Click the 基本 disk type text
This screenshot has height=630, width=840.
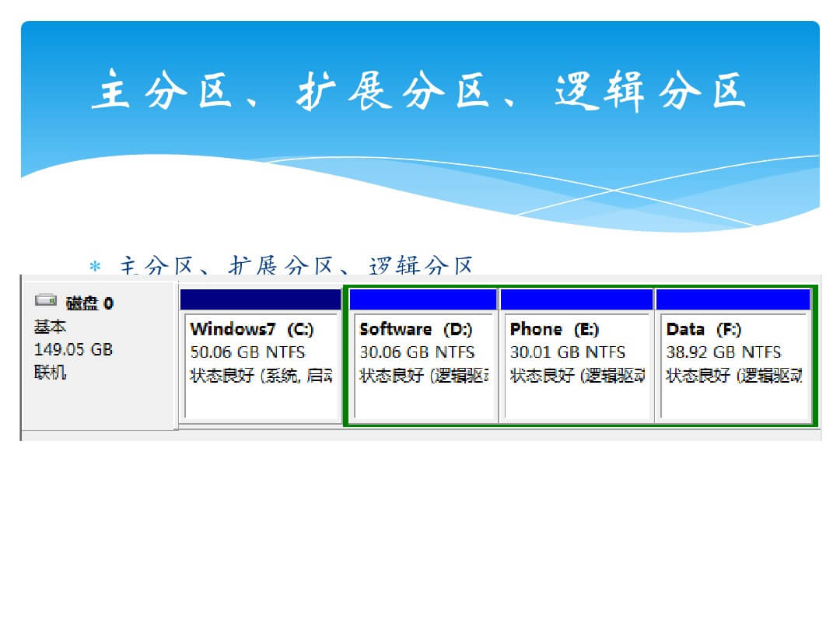pyautogui.click(x=51, y=327)
